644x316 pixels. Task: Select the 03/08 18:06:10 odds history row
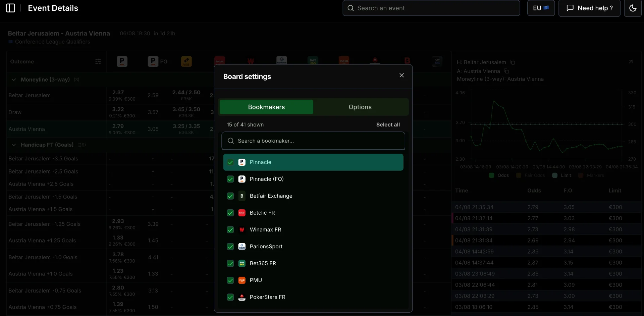tap(546, 307)
